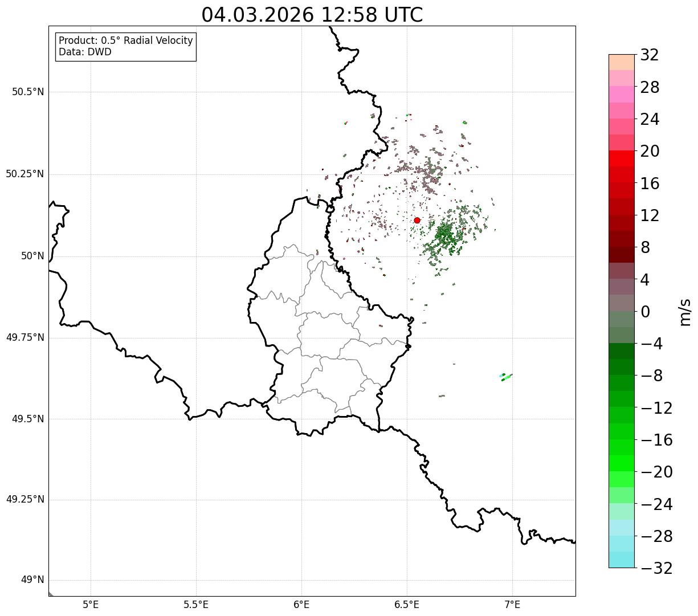Click the 5.5°E longitude label
The image size is (698, 616).
pos(196,605)
